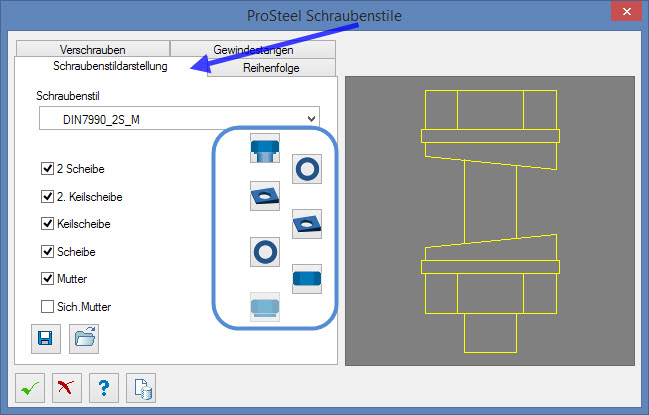Click the greyed Sich.Mutter lock nut icon
649x415 pixels.
click(265, 307)
